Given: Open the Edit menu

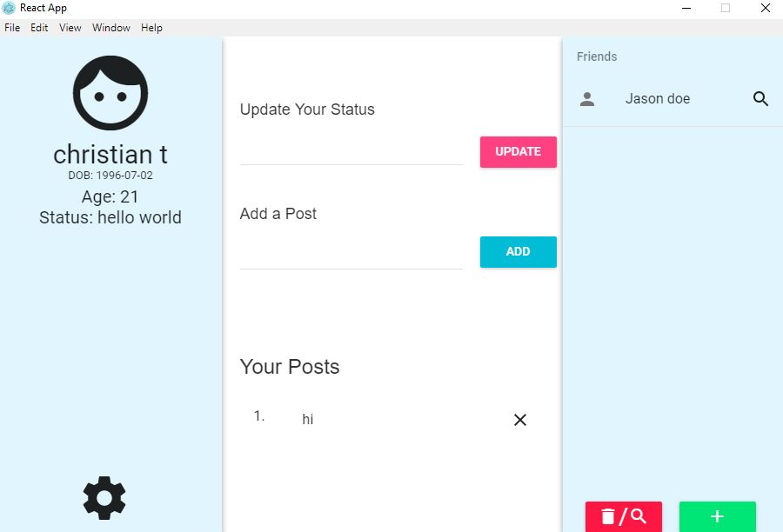Looking at the screenshot, I should pyautogui.click(x=39, y=28).
